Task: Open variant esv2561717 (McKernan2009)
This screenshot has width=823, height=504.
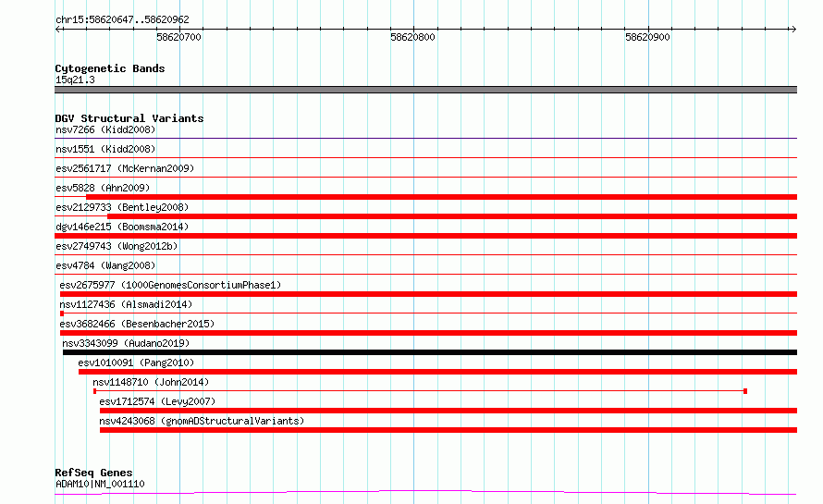Action: [x=125, y=168]
